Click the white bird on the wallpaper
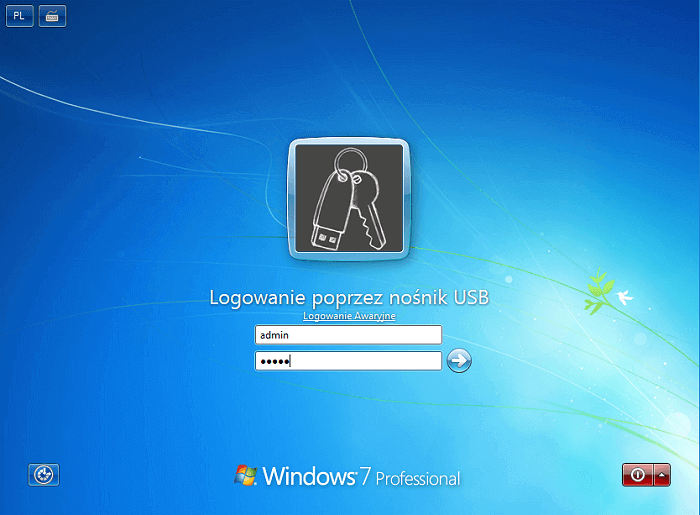The image size is (700, 515). point(624,296)
